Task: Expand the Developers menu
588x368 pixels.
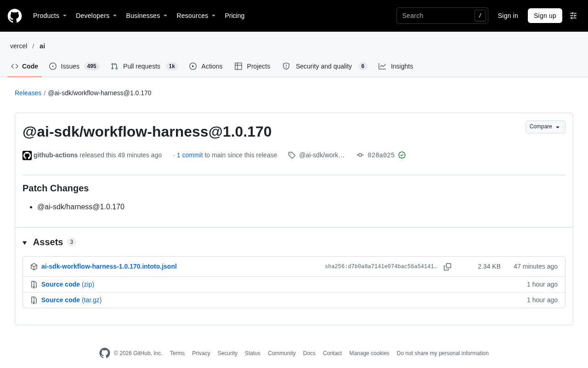Action: coord(96,16)
